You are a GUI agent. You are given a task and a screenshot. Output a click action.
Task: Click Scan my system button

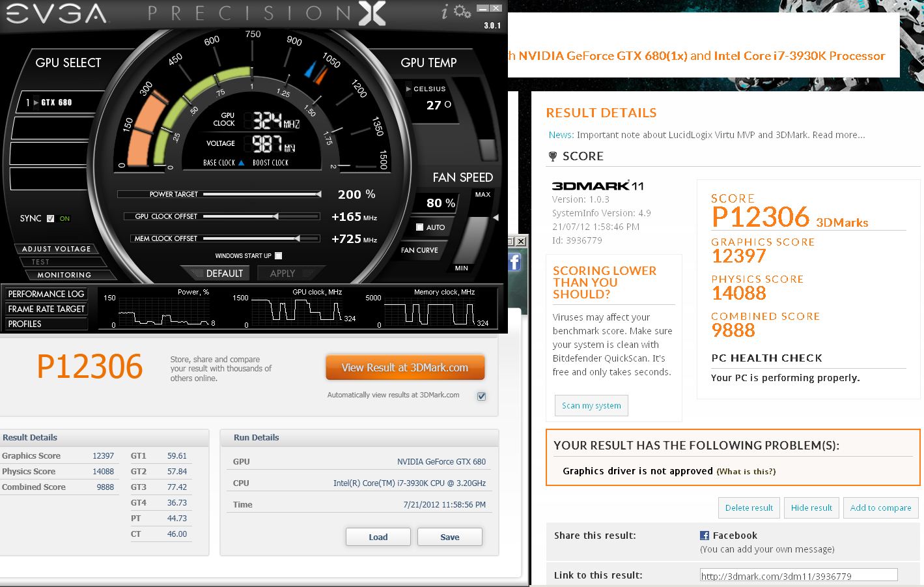click(x=591, y=405)
